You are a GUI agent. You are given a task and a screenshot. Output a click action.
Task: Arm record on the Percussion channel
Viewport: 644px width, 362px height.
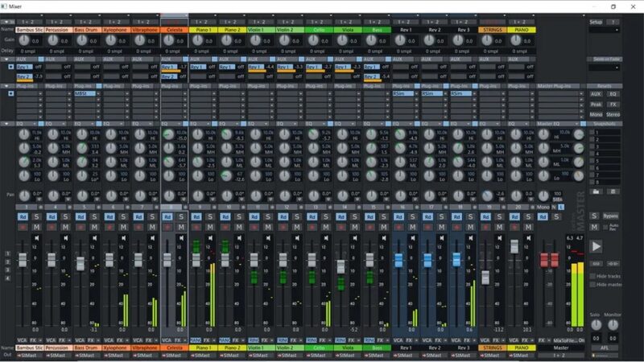tap(52, 227)
